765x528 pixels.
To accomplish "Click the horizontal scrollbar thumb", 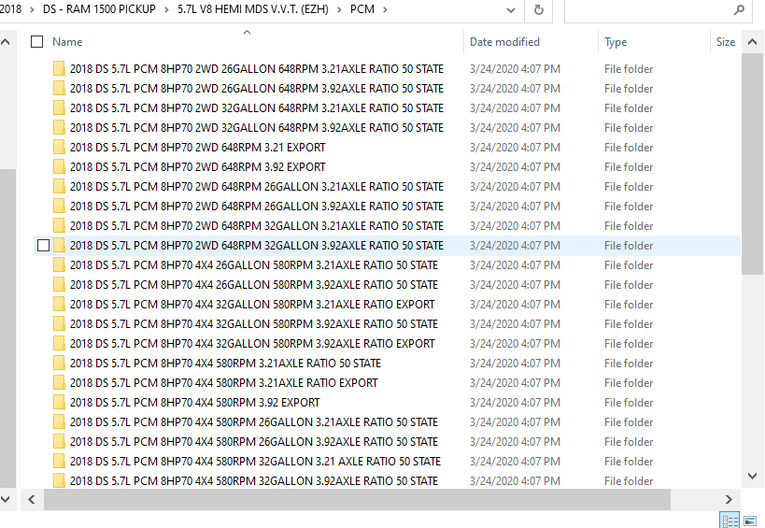I will click(x=357, y=500).
